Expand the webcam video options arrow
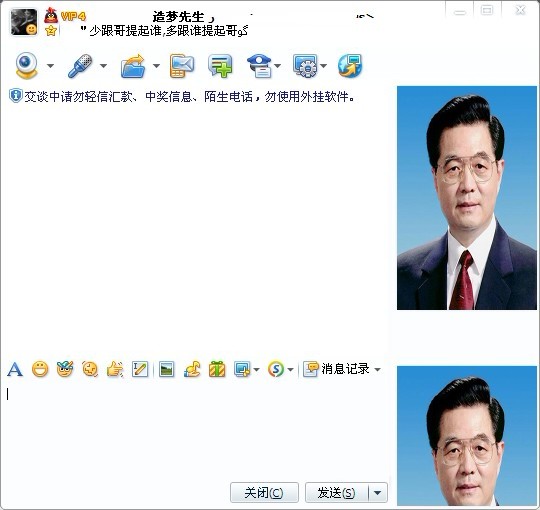This screenshot has height=510, width=540. click(x=50, y=65)
